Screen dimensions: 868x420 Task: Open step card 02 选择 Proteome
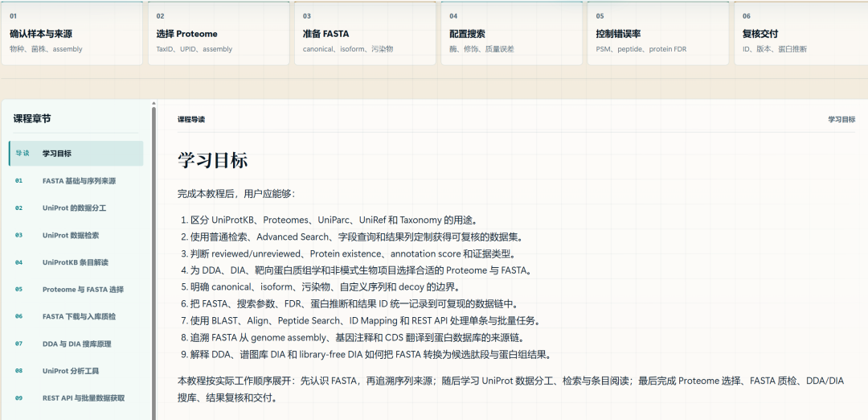pyautogui.click(x=219, y=33)
